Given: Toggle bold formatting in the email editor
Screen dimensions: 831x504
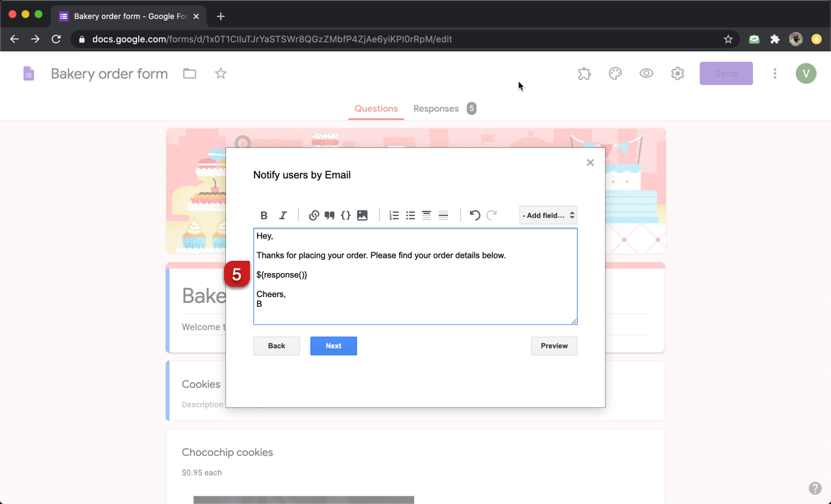Looking at the screenshot, I should point(264,215).
